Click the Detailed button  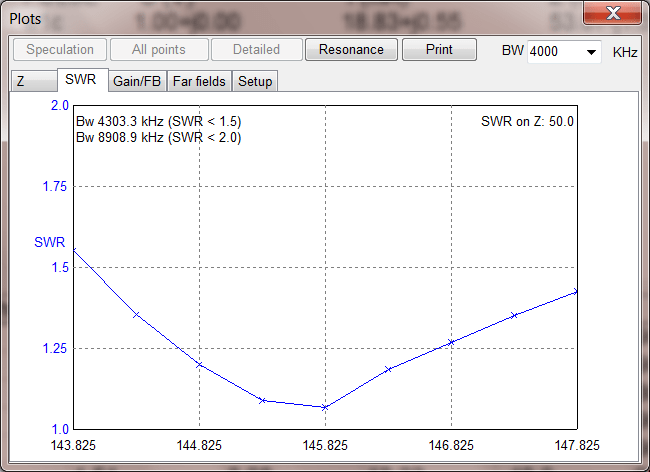tap(256, 50)
